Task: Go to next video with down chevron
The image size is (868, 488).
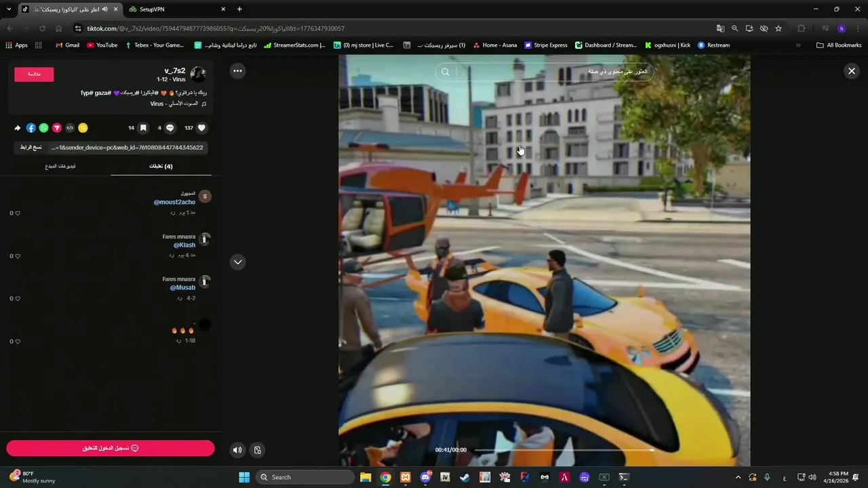Action: (x=237, y=262)
